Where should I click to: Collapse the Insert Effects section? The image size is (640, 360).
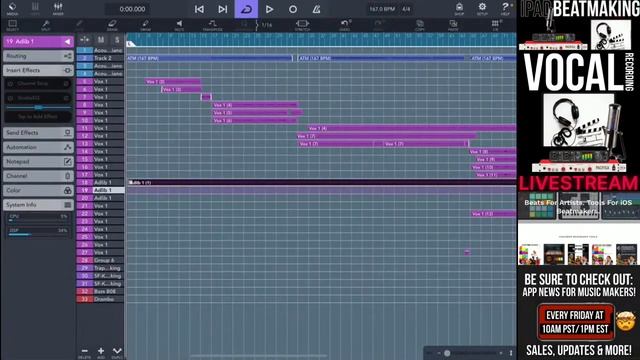click(x=38, y=70)
